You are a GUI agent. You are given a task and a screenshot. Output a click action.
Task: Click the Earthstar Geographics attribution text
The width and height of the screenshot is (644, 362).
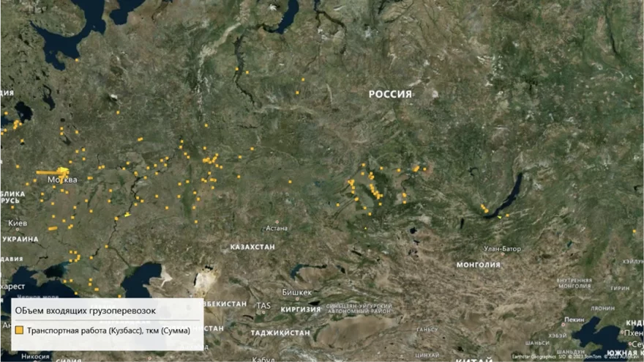click(534, 357)
